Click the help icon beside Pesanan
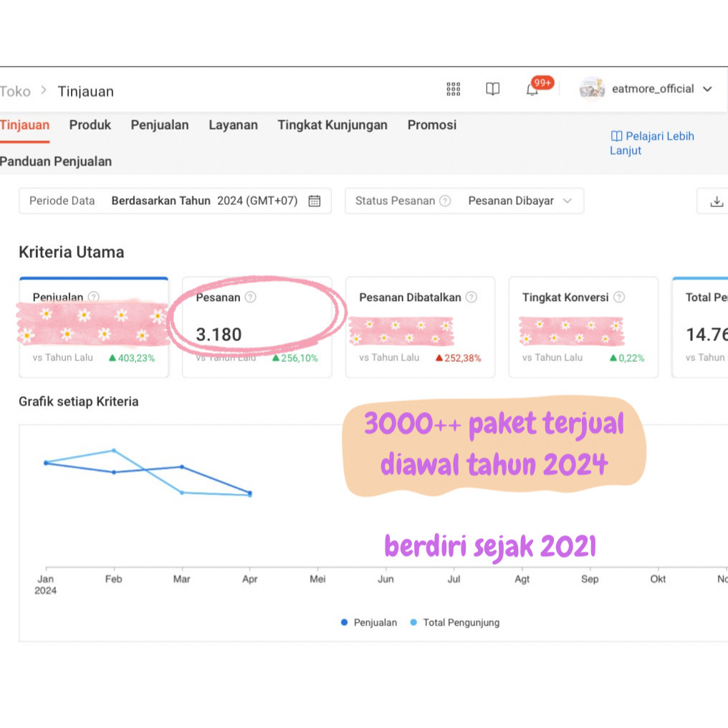The image size is (728, 728). pos(249,297)
